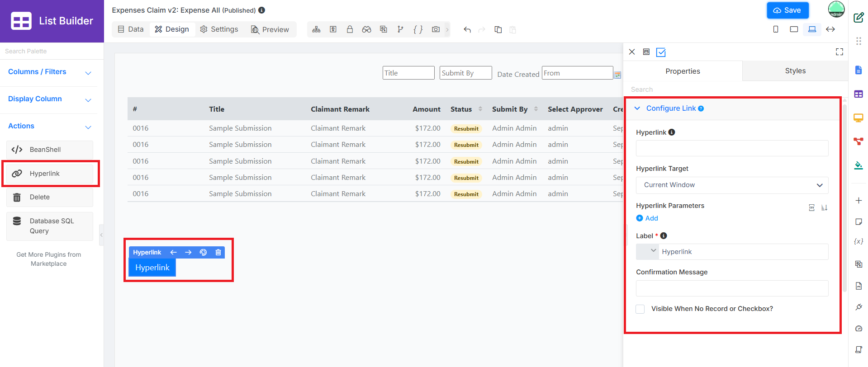This screenshot has height=367, width=868.
Task: Open the lock permission icon
Action: (350, 29)
